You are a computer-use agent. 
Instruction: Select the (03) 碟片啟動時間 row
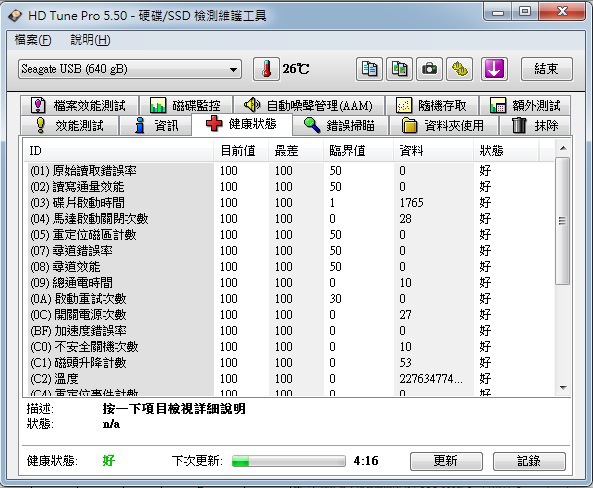(289, 203)
